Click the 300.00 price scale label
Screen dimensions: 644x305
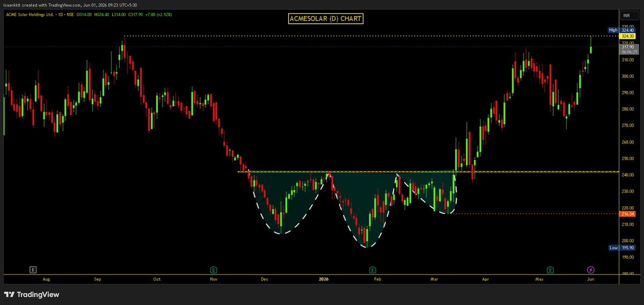coord(628,76)
